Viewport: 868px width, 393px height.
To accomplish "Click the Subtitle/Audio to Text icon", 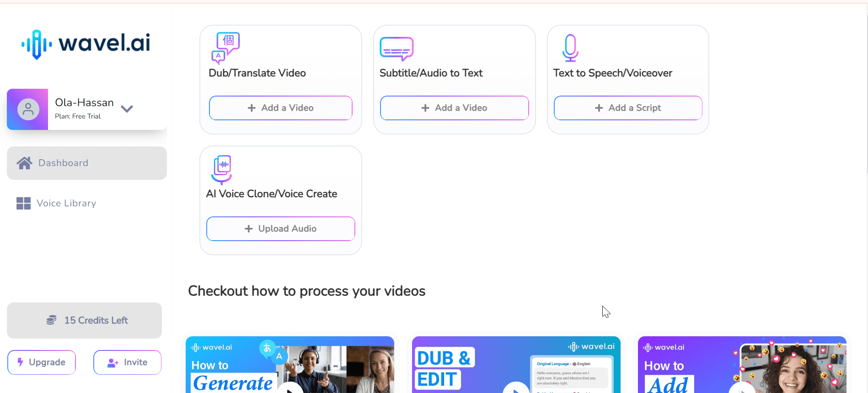I will (x=396, y=49).
